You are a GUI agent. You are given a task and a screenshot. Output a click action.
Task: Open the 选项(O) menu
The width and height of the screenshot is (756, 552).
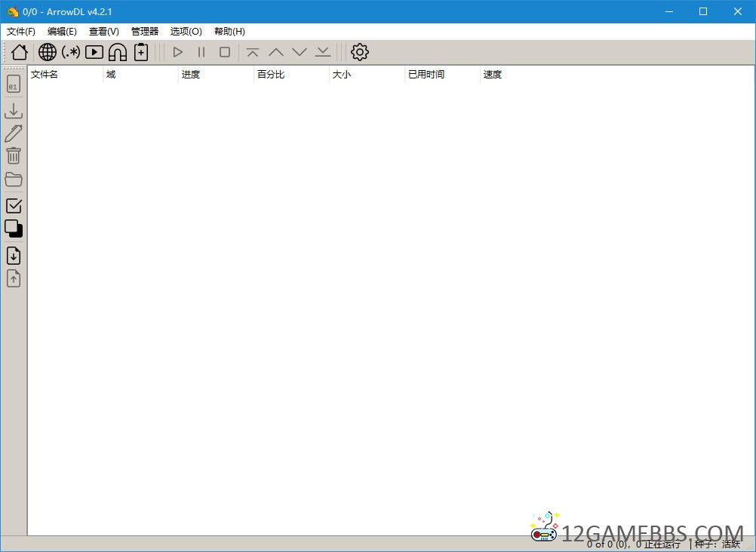click(x=186, y=32)
